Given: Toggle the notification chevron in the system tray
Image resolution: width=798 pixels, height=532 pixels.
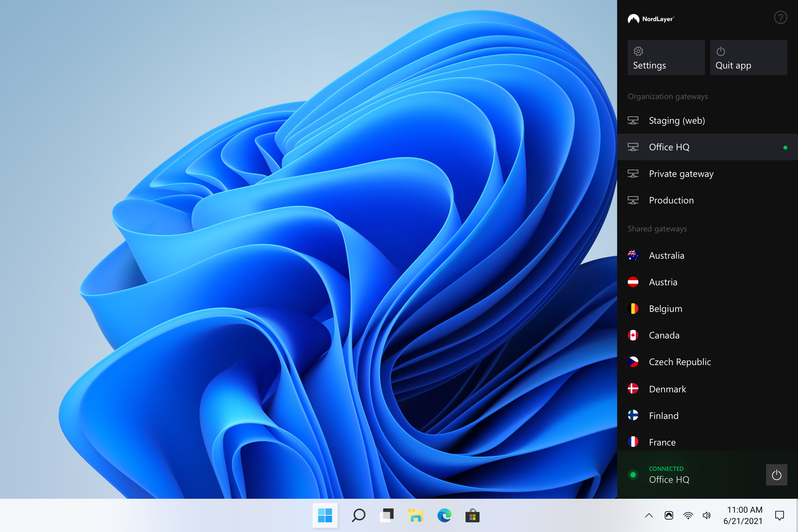Looking at the screenshot, I should point(648,515).
